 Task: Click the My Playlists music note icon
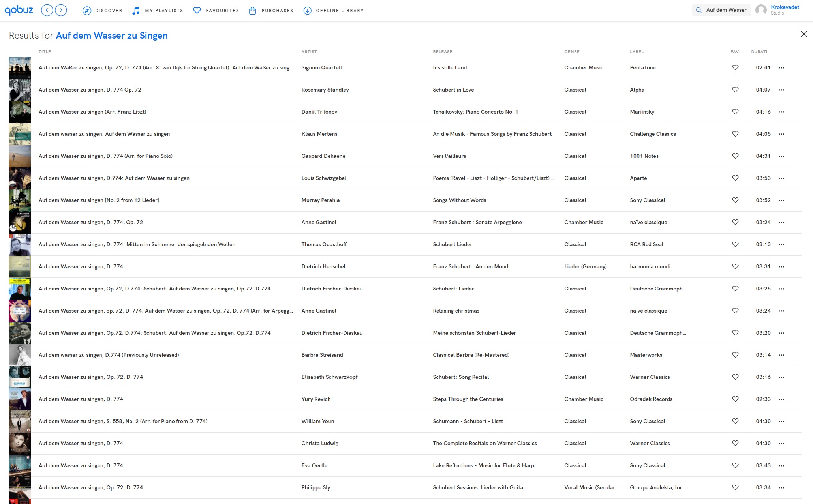pos(135,10)
